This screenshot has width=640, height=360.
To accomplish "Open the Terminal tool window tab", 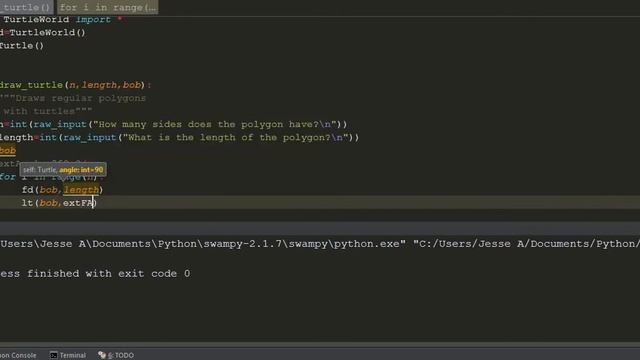I will [68, 355].
